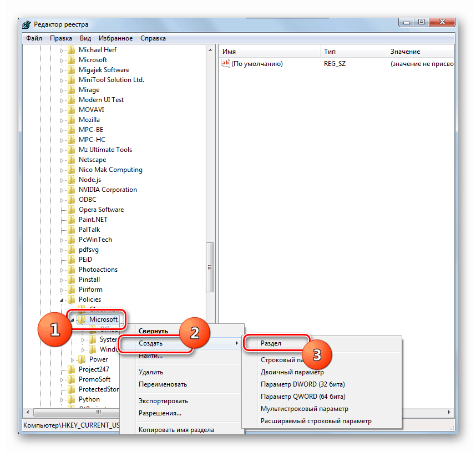Screen dimensions: 476x452
Task: Click the Тип column header
Action: click(x=353, y=52)
